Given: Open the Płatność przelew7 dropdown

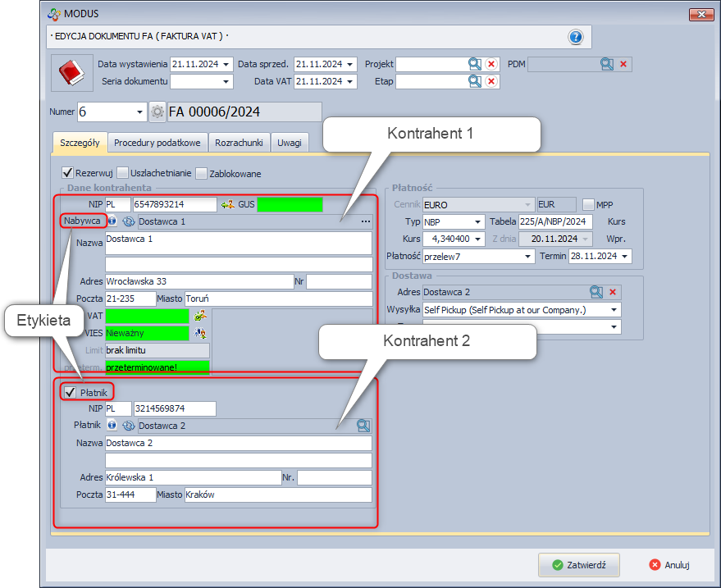Looking at the screenshot, I should (x=527, y=257).
